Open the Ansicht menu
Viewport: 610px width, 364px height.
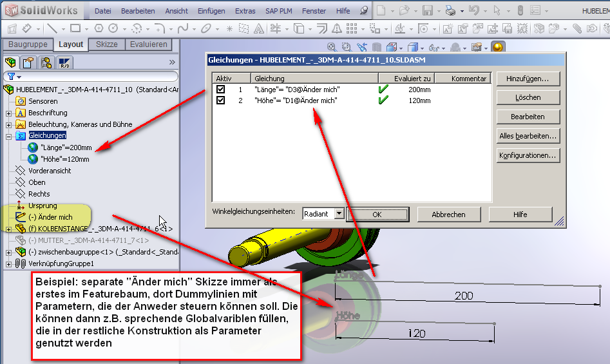coord(176,11)
